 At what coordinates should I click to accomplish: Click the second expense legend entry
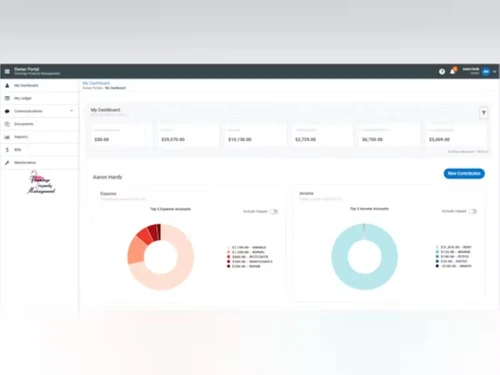click(247, 252)
